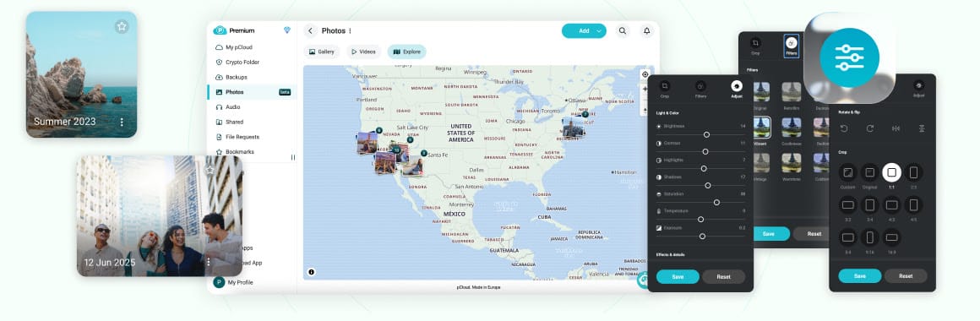980x321 pixels.
Task: Click the map locate-me icon
Action: pos(645,74)
